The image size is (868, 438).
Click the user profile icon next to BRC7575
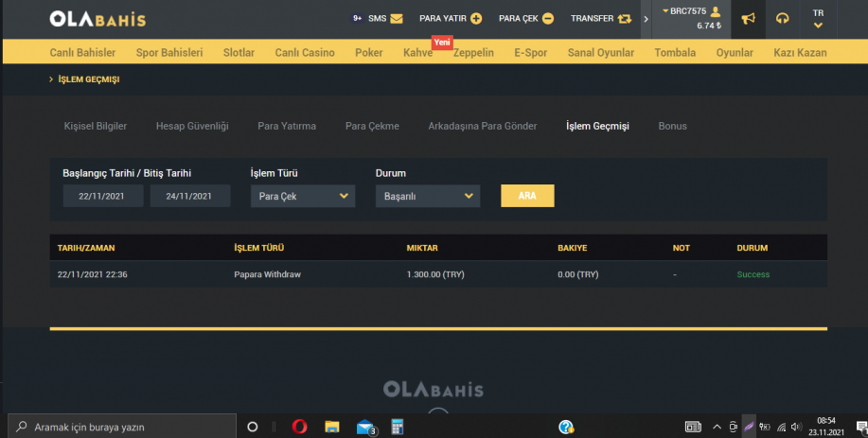716,11
